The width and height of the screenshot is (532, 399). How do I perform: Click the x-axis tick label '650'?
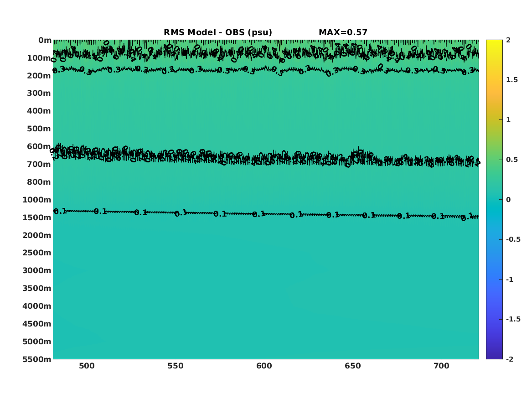353,366
